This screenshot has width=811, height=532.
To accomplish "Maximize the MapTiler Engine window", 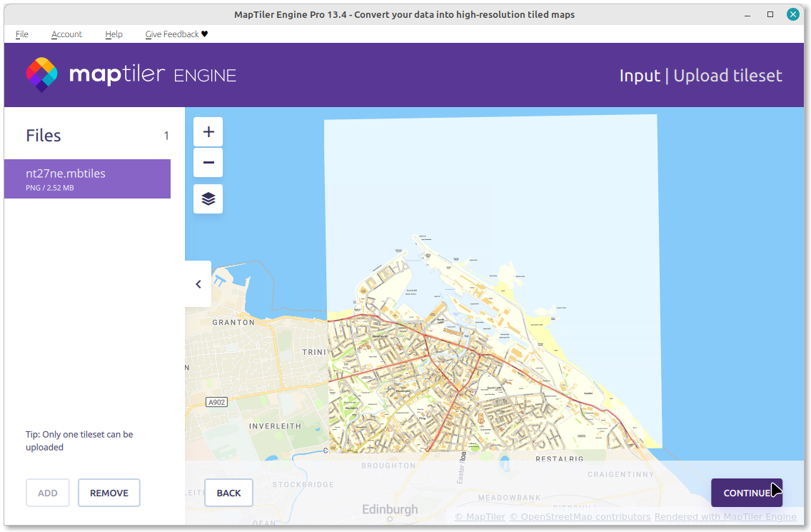I will point(770,14).
